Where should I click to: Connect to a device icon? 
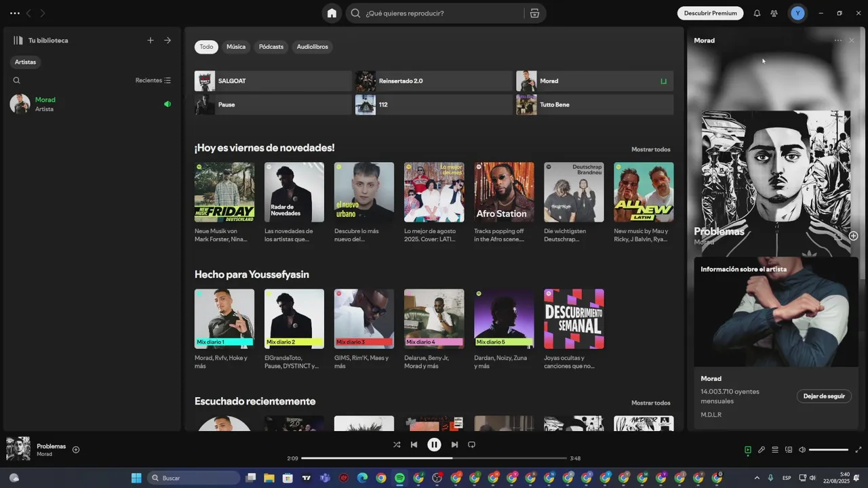pyautogui.click(x=789, y=449)
